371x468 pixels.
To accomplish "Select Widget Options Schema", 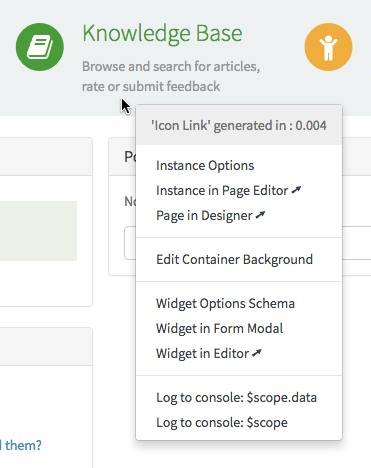I will (225, 304).
